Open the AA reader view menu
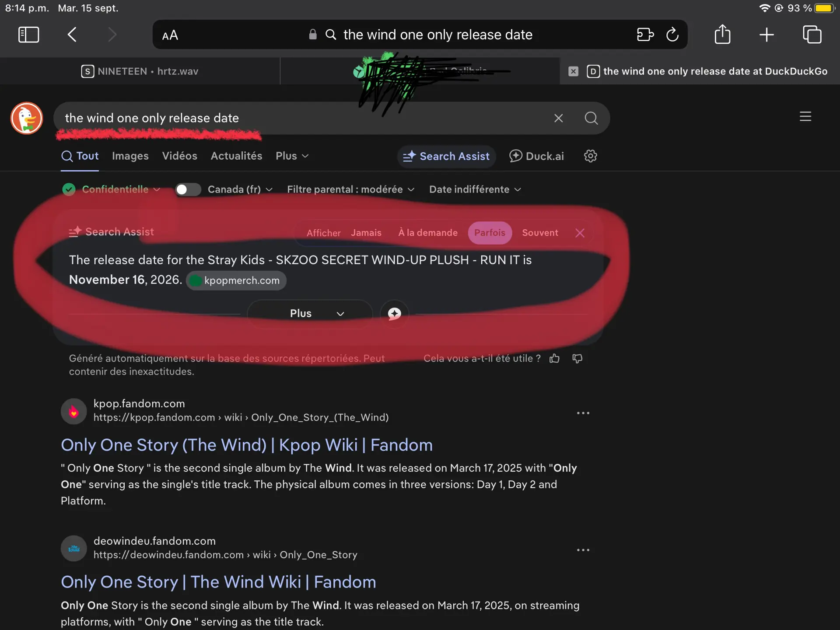840x630 pixels. pyautogui.click(x=170, y=35)
